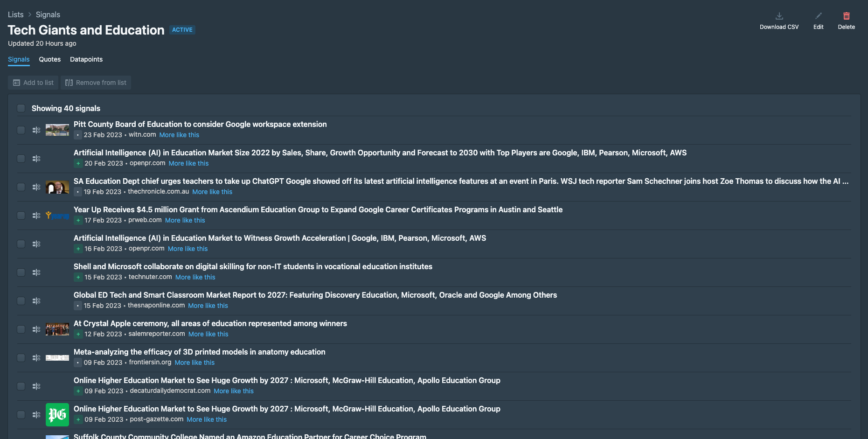Click green plus icon beside 17 Feb 2023
Viewport: 868px width, 439px height.
(78, 220)
